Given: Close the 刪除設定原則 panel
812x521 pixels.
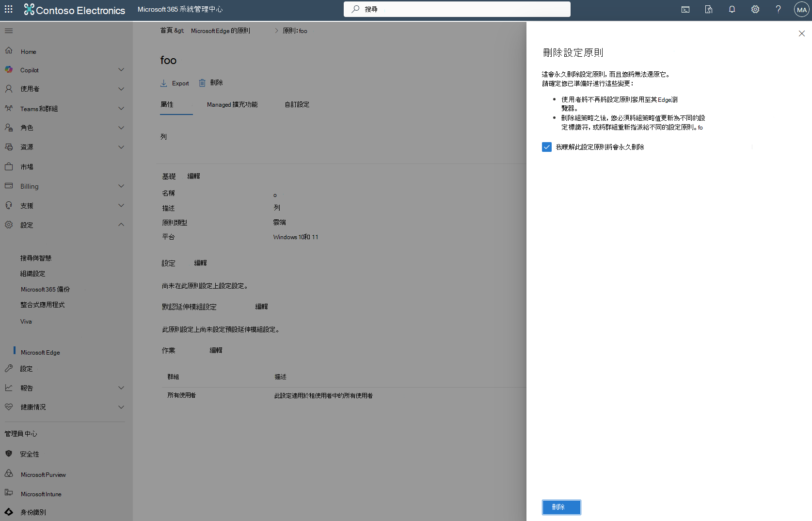Looking at the screenshot, I should point(802,33).
